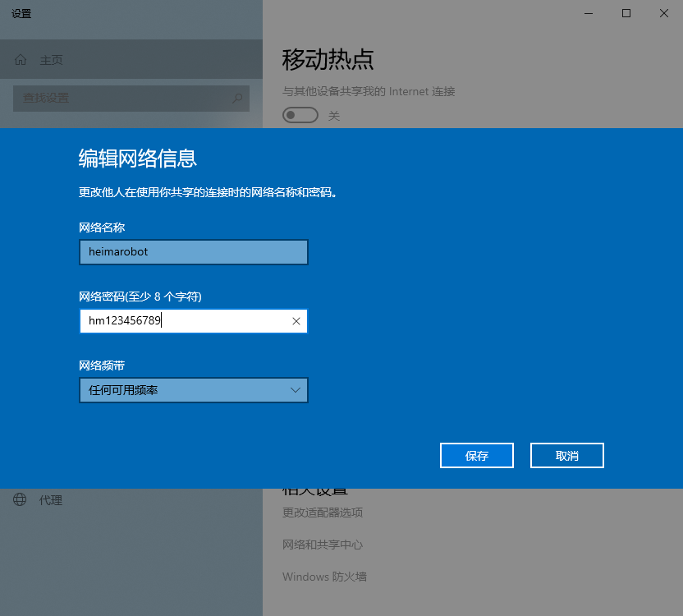Click the magnifier icon in the search box
The width and height of the screenshot is (683, 616).
pyautogui.click(x=237, y=99)
